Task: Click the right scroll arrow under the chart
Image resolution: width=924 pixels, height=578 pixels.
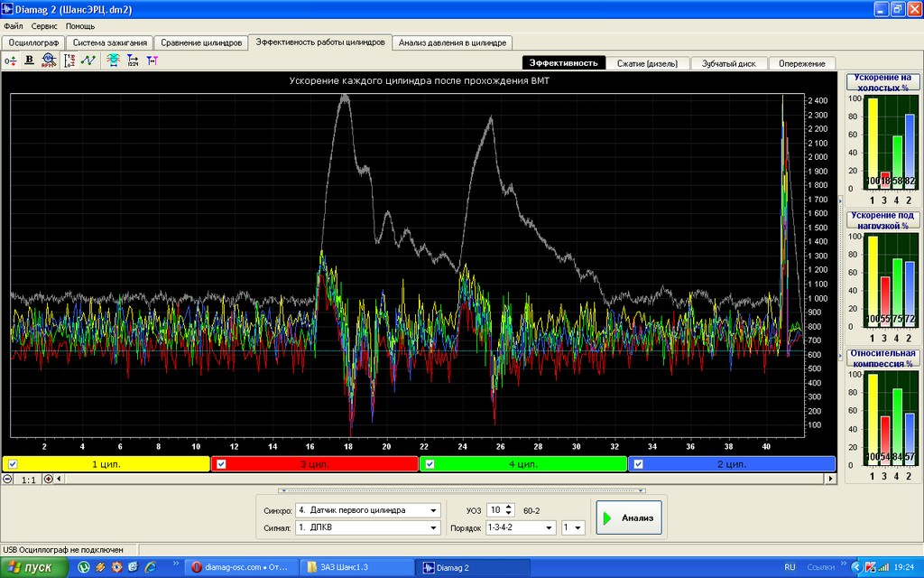Action: click(830, 479)
